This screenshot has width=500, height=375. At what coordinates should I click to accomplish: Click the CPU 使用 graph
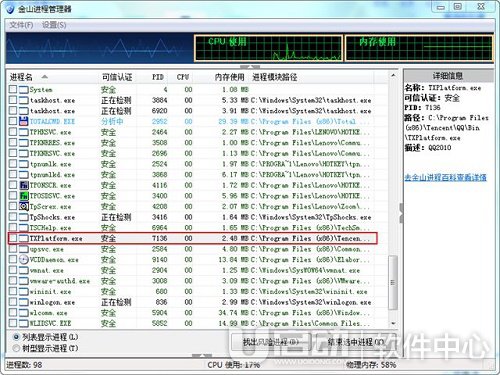268,49
